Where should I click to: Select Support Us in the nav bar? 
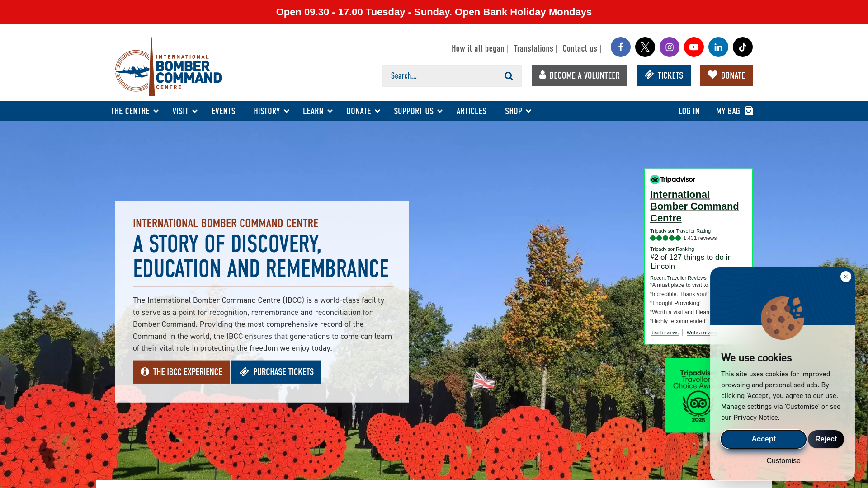click(413, 111)
